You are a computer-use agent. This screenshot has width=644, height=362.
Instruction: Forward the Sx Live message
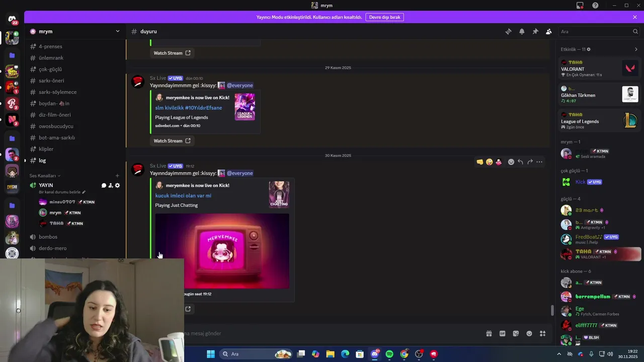click(x=530, y=162)
